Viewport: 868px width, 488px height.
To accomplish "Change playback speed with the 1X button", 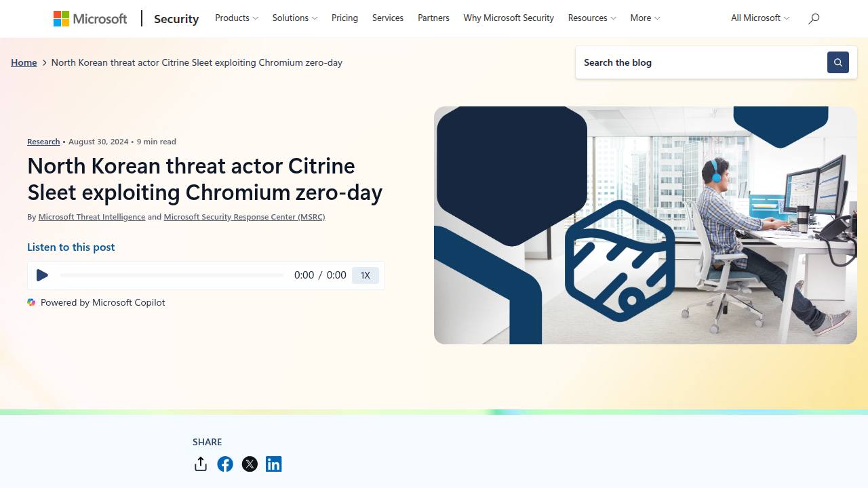I will [x=366, y=275].
